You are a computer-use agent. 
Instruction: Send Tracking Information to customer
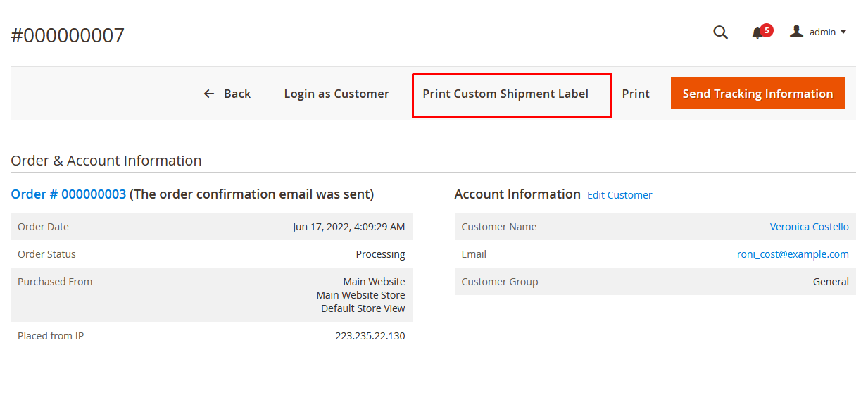[757, 94]
